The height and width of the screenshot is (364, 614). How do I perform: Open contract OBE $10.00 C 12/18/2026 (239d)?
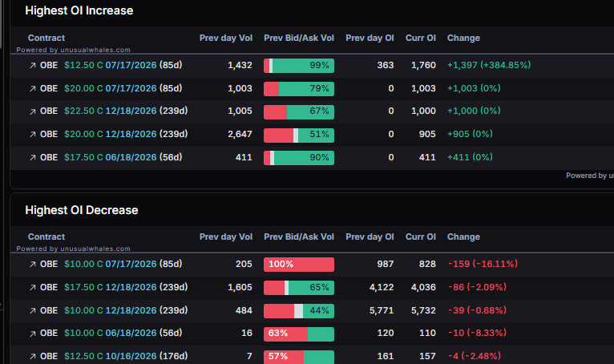(x=114, y=310)
